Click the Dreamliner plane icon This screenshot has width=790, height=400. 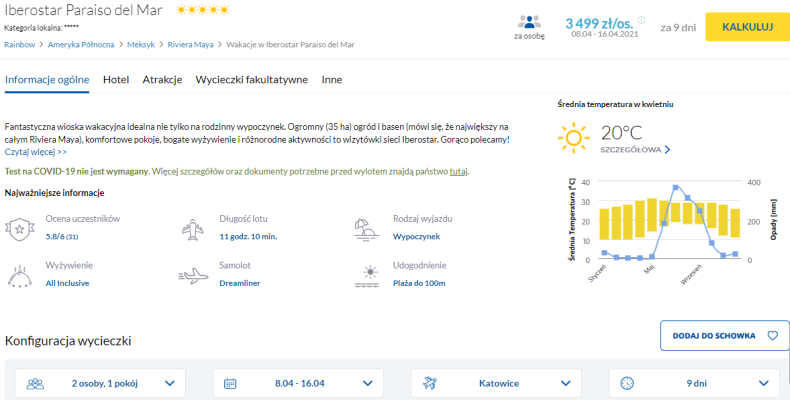[193, 276]
